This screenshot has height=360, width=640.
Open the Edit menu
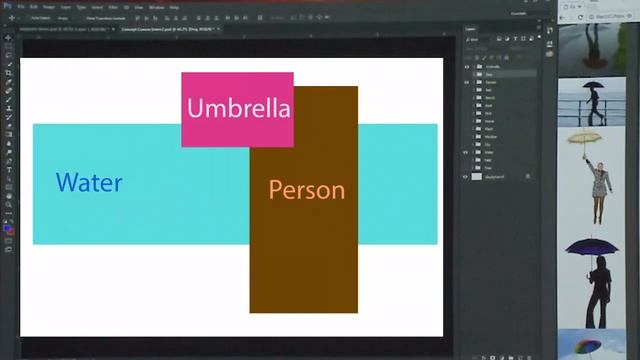click(x=34, y=7)
